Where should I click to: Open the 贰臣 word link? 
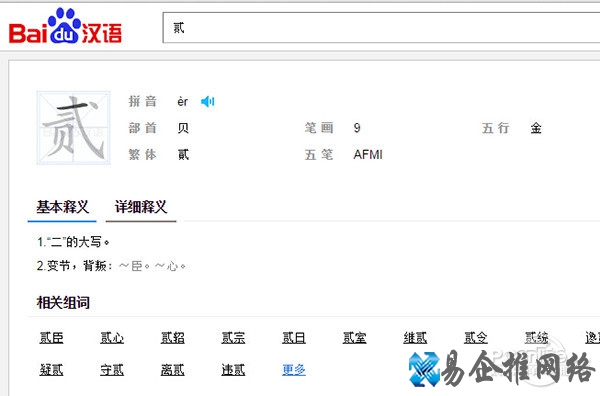[51, 338]
